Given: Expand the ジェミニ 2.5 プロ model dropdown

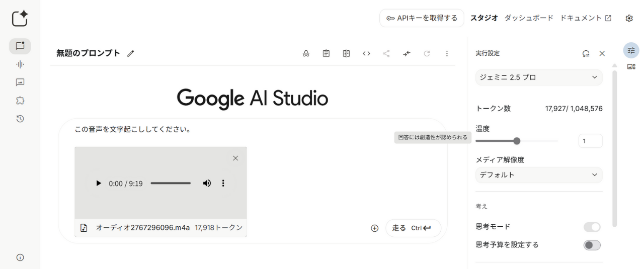Looking at the screenshot, I should pos(539,77).
